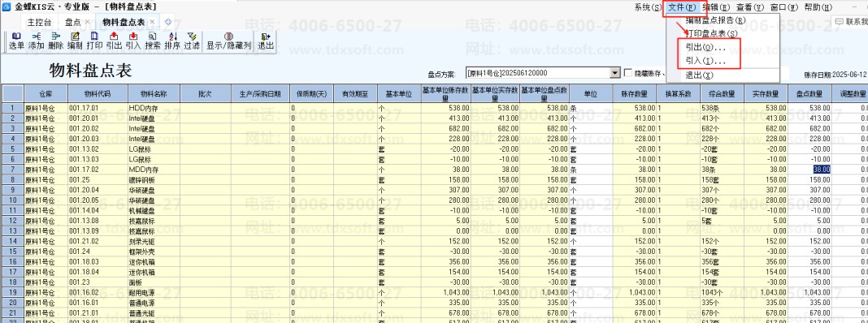Open the 查看(V) menu

(749, 7)
